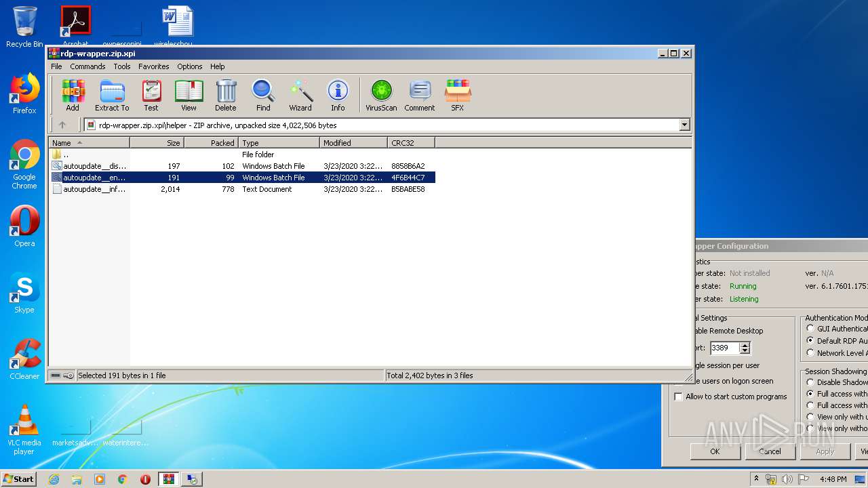Click the SFX toolbar icon

click(458, 95)
